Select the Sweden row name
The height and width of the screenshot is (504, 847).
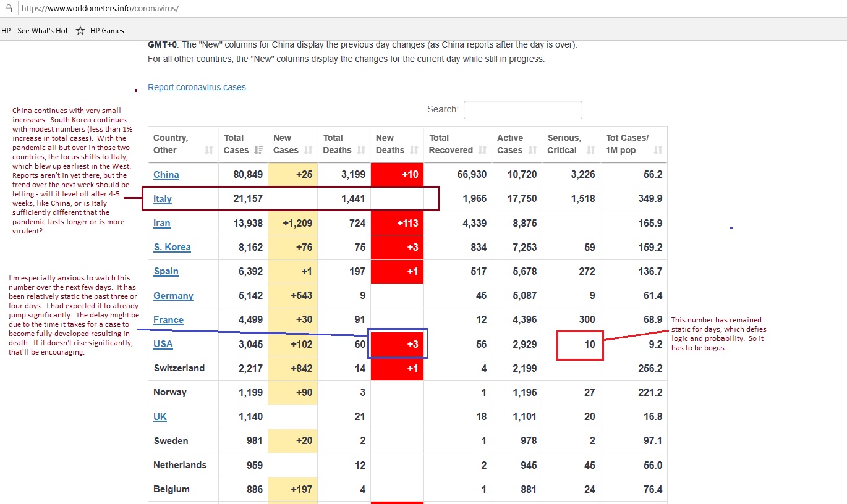(x=171, y=441)
